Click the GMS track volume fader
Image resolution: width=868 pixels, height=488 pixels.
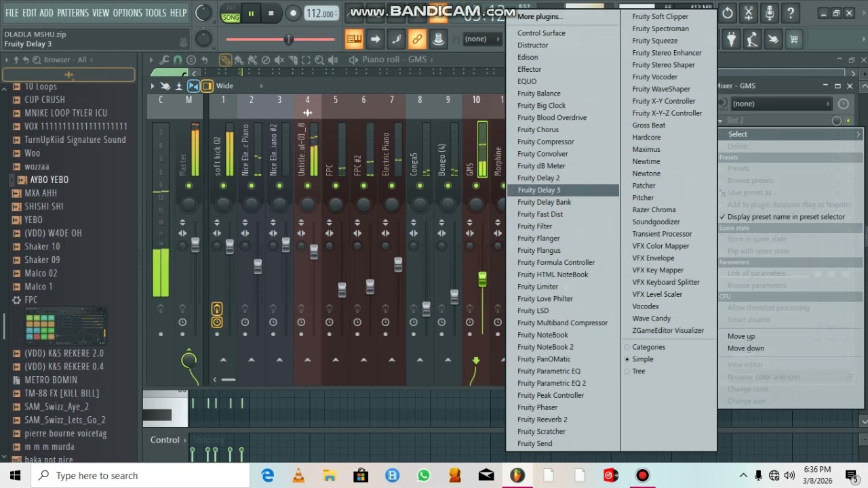pos(483,279)
